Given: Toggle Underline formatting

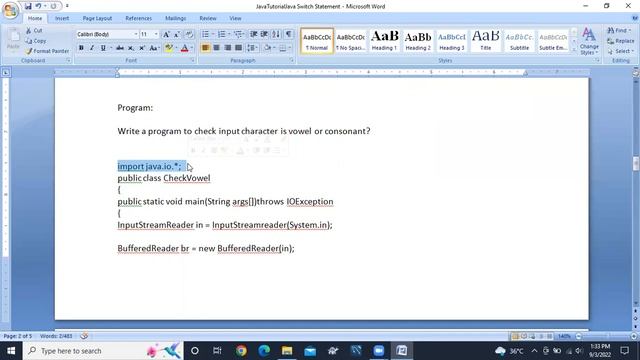Looking at the screenshot, I should click(x=103, y=48).
